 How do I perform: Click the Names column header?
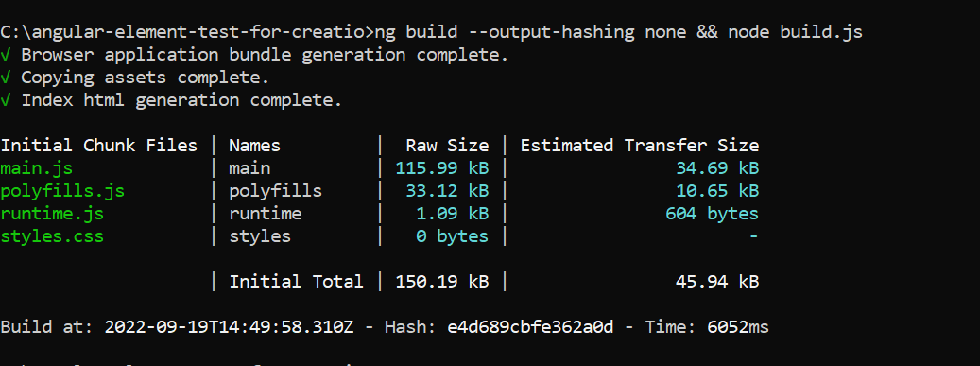pos(254,146)
